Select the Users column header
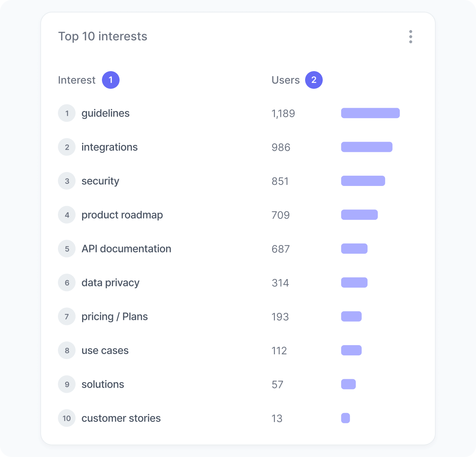This screenshot has width=476, height=457. click(x=286, y=80)
